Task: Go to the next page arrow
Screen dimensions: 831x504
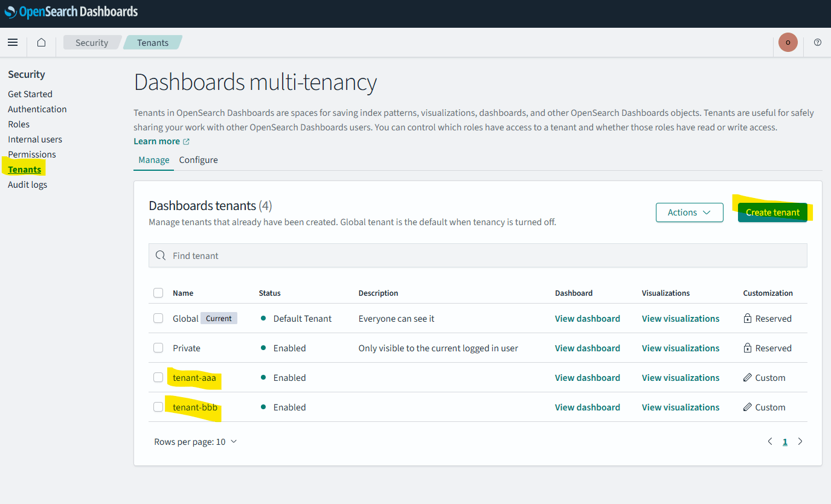Action: pyautogui.click(x=800, y=442)
